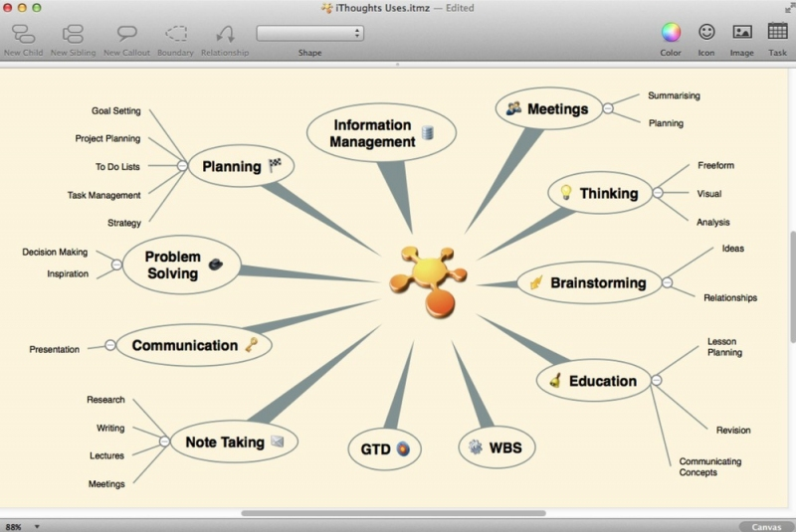Viewport: 796px width, 532px height.
Task: Open the Color wheel picker
Action: tap(671, 33)
